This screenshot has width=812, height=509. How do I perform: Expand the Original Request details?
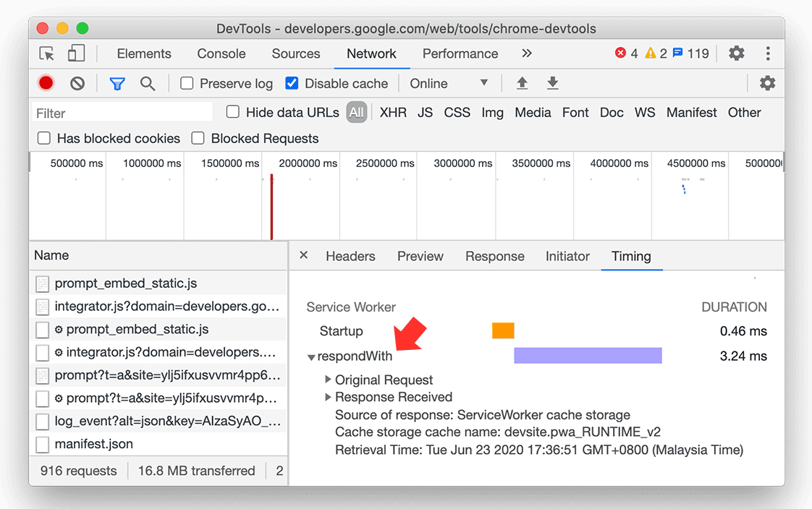coord(328,380)
